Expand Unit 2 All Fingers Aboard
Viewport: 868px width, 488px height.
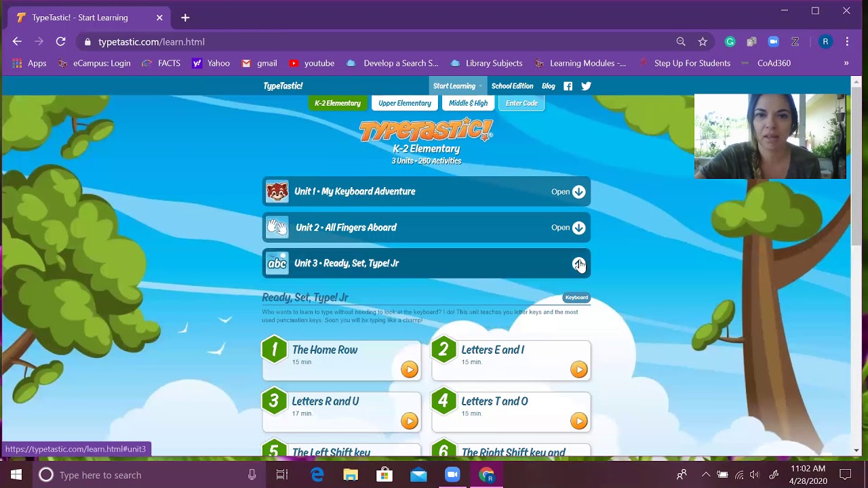click(578, 228)
